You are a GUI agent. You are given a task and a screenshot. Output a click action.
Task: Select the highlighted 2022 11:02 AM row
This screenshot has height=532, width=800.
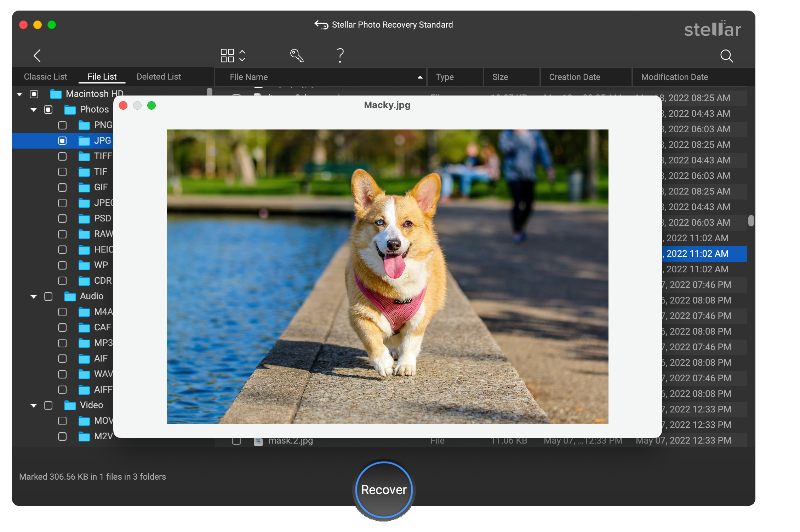point(704,254)
